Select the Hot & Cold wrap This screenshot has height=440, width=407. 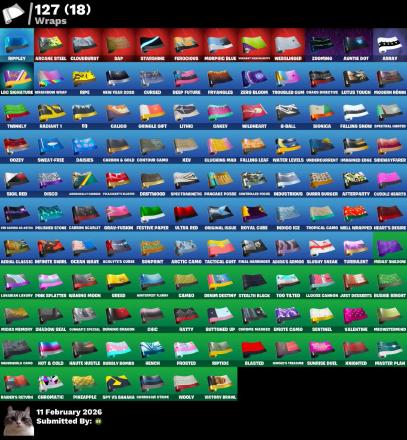point(51,350)
